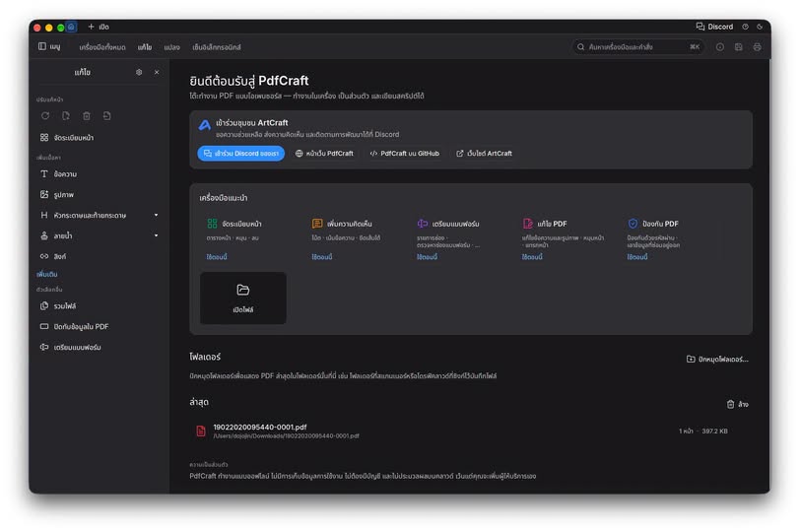This screenshot has width=800, height=532.
Task: Select รวมไฟล์ (Combine files) in sidebar
Action: 100,306
